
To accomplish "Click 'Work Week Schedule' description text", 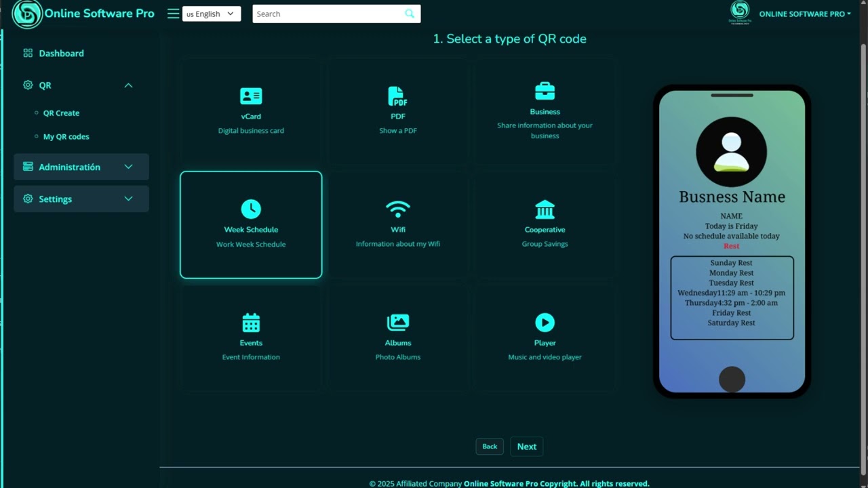I will coord(251,244).
